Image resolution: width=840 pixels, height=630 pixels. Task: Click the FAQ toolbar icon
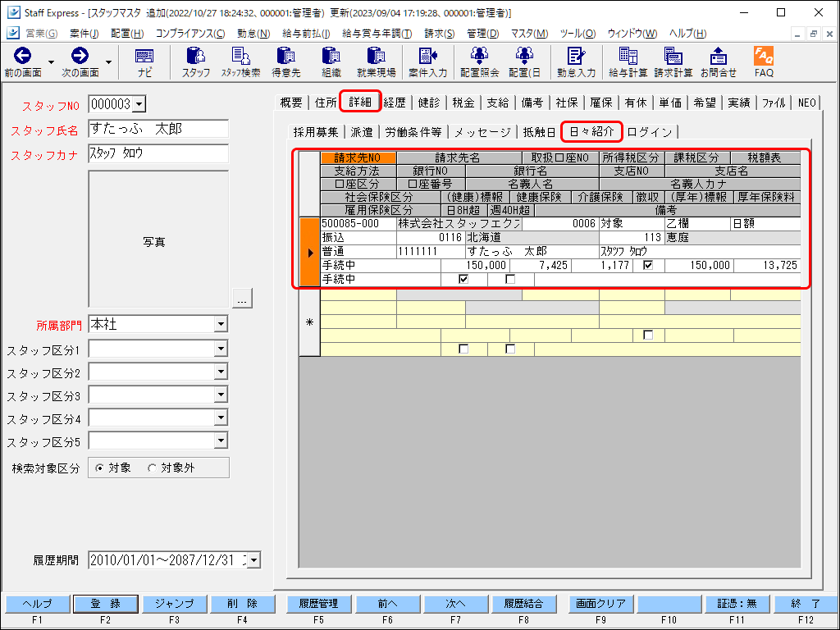(x=764, y=62)
